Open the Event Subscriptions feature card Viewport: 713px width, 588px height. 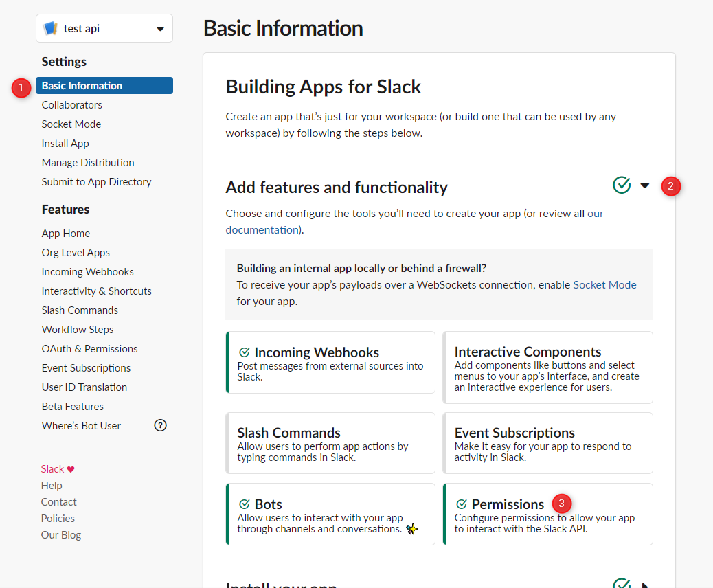(548, 443)
